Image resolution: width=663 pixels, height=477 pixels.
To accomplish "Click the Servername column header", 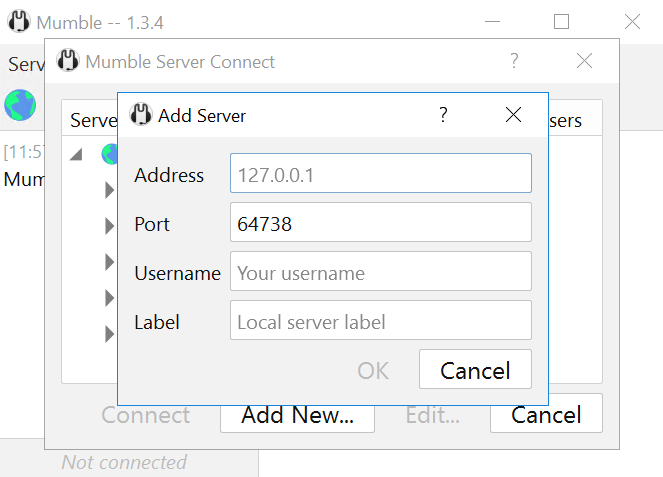I will (93, 120).
